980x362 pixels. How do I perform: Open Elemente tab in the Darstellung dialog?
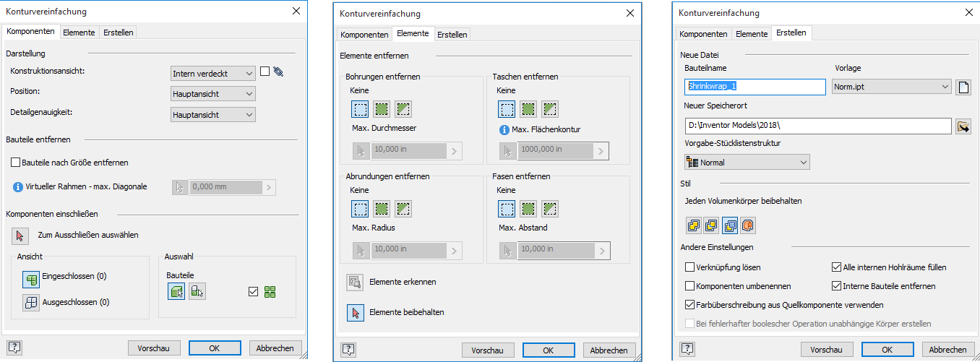79,33
